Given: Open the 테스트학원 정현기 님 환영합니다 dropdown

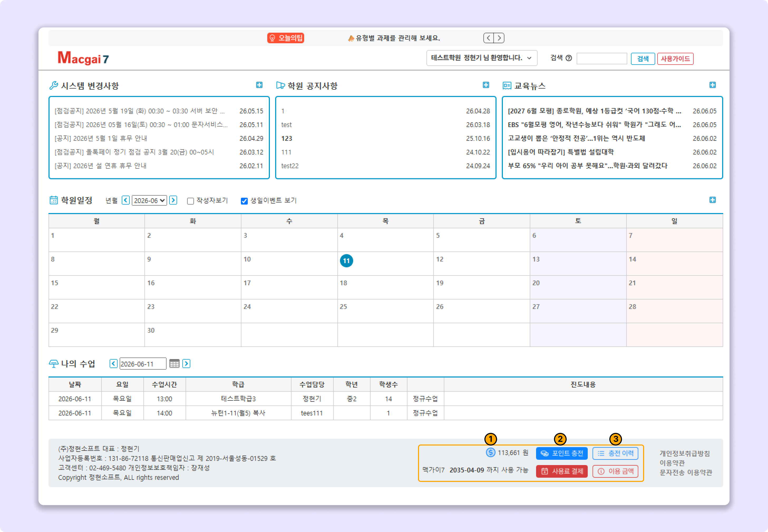Looking at the screenshot, I should [482, 58].
